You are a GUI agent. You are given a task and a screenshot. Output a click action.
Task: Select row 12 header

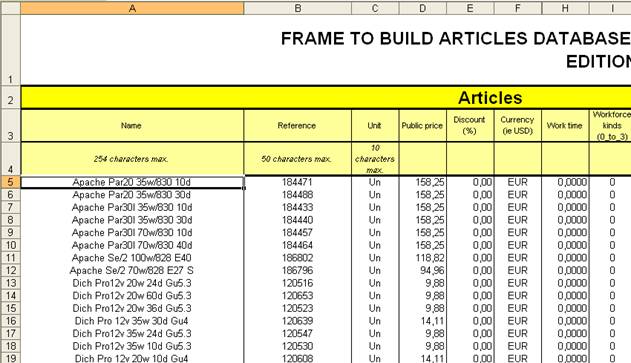(10, 270)
